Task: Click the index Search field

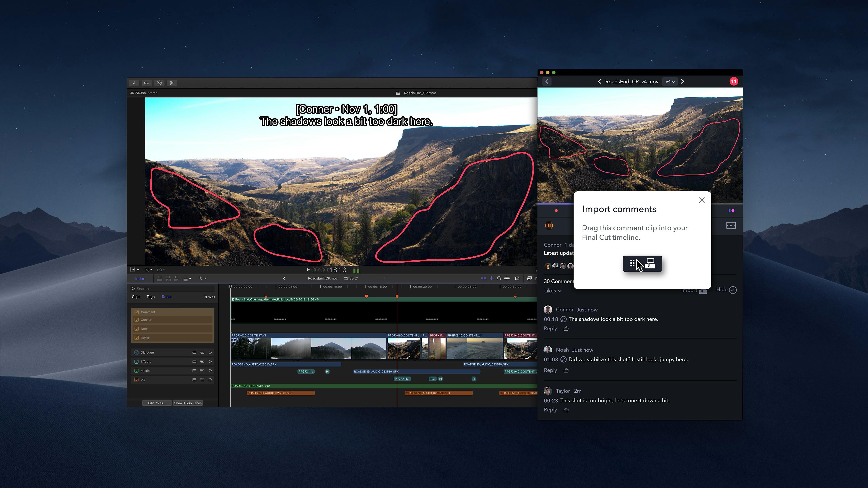Action: pyautogui.click(x=173, y=289)
